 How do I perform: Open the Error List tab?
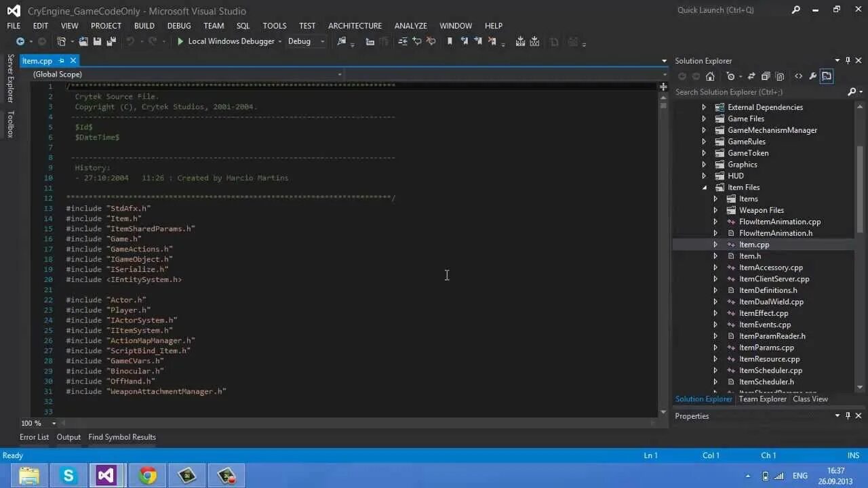click(x=35, y=437)
